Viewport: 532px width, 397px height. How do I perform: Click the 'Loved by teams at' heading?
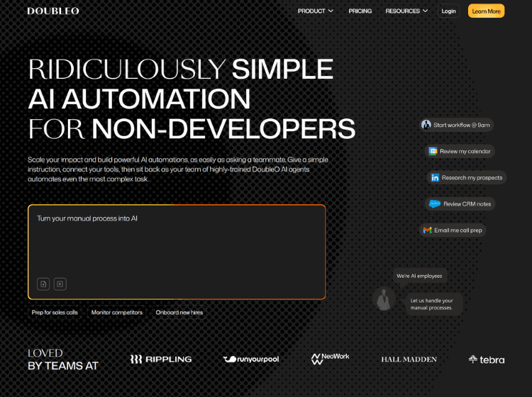pyautogui.click(x=62, y=359)
